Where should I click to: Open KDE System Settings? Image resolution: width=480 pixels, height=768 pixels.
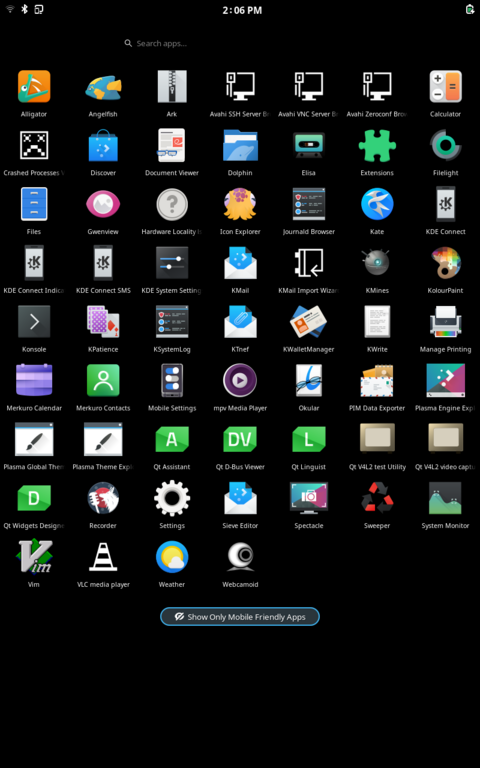pos(172,263)
